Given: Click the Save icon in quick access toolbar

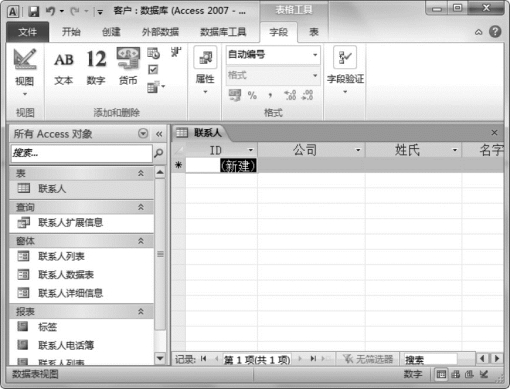Looking at the screenshot, I should tap(34, 12).
